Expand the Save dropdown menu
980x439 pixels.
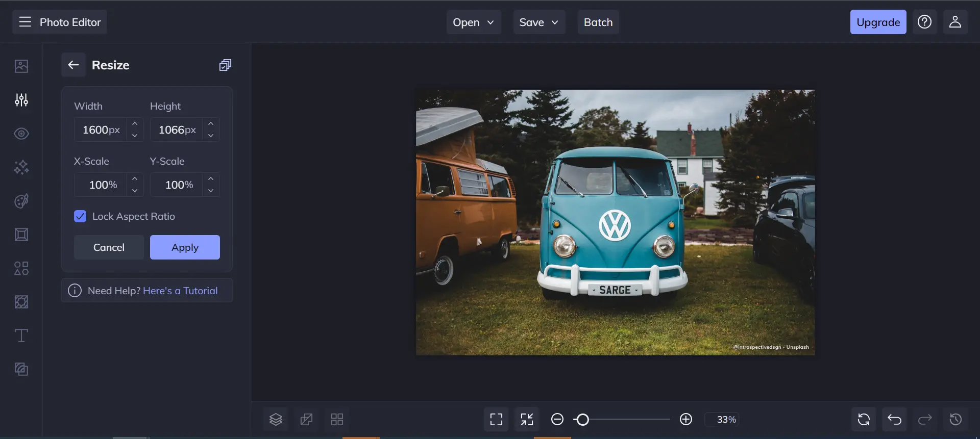coord(539,22)
